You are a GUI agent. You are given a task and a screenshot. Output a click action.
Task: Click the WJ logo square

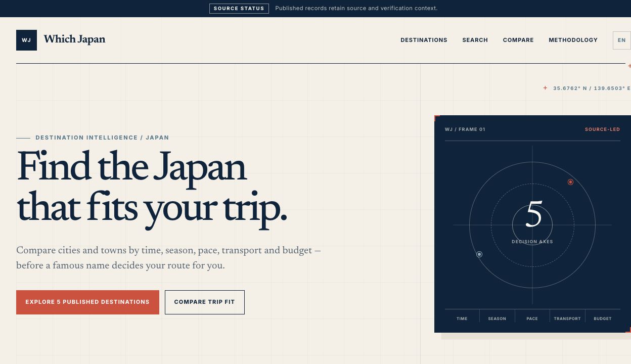[26, 40]
